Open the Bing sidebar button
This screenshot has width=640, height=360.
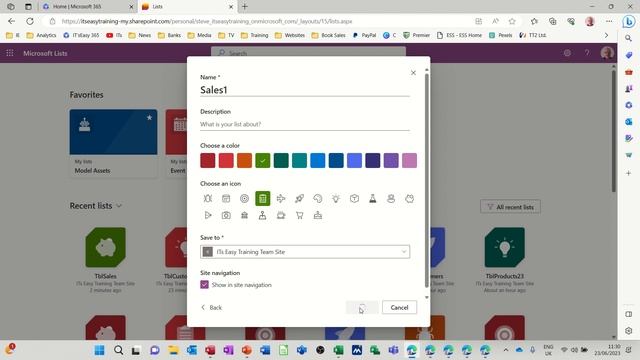[x=629, y=21]
